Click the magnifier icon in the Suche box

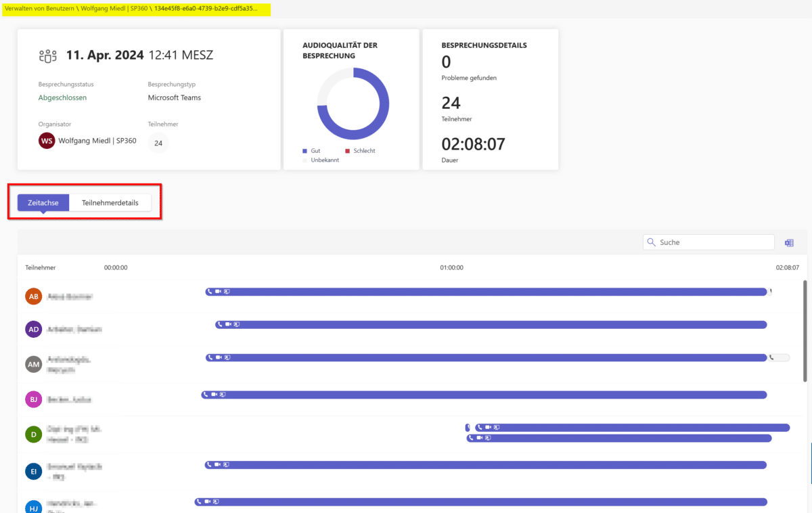(x=651, y=242)
